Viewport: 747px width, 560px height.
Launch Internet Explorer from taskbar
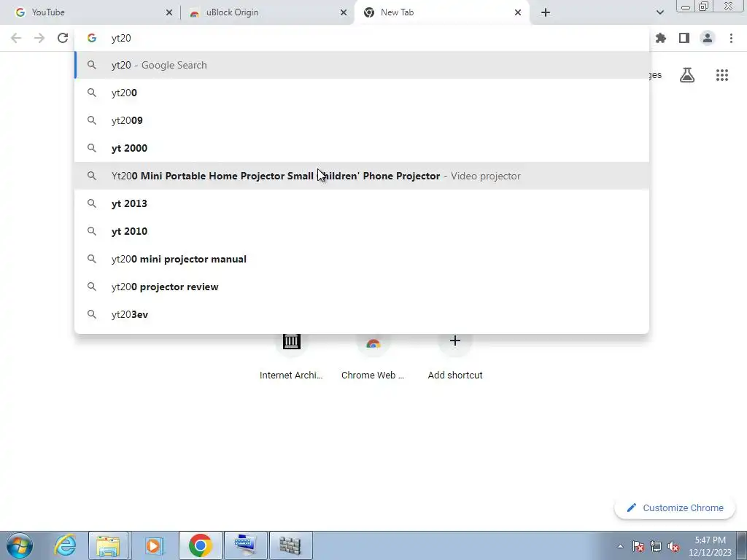point(64,545)
